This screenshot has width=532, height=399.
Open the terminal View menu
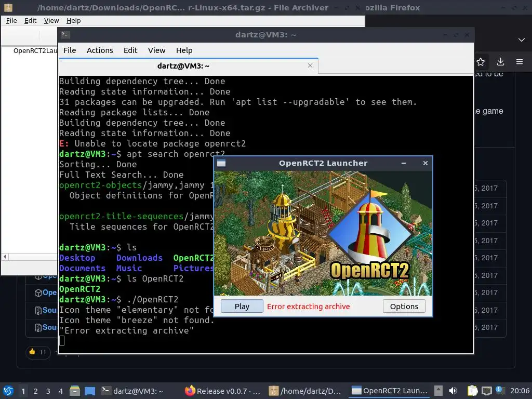(x=156, y=50)
